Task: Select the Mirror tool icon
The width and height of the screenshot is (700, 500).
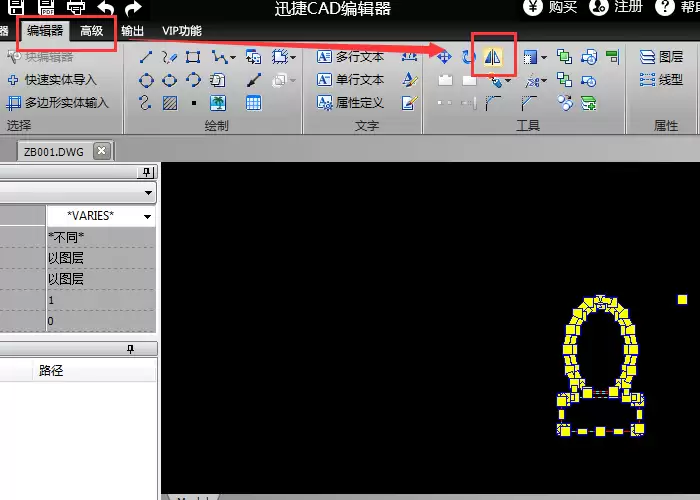Action: click(493, 57)
